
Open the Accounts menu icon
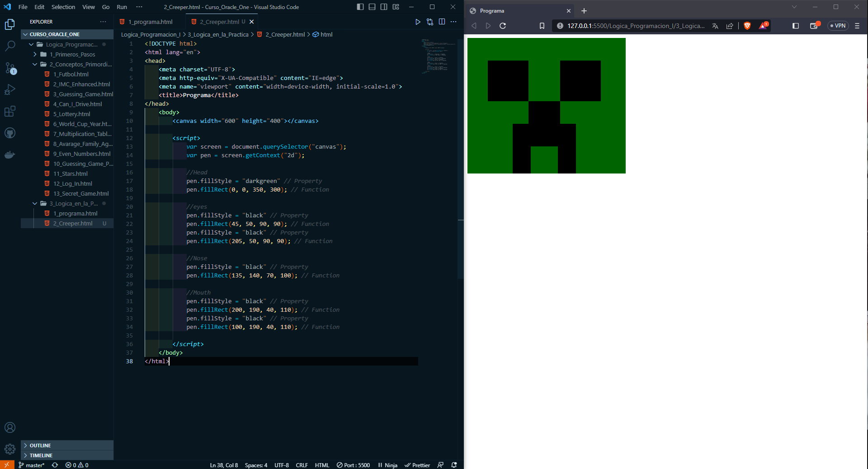[x=9, y=427]
